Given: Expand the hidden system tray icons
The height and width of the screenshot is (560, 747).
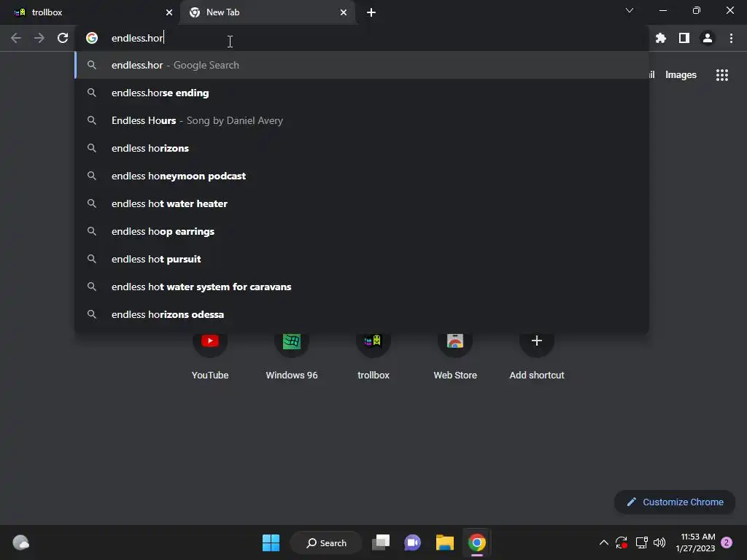Looking at the screenshot, I should coord(603,542).
